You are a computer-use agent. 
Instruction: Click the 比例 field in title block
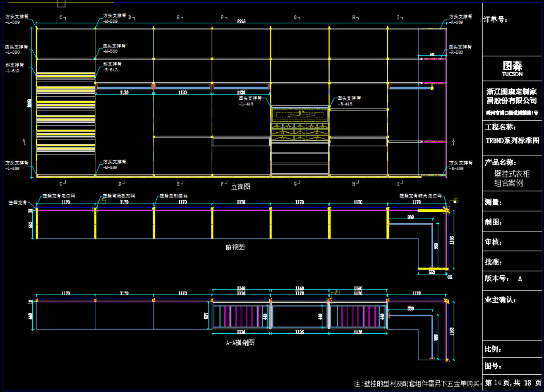click(493, 349)
